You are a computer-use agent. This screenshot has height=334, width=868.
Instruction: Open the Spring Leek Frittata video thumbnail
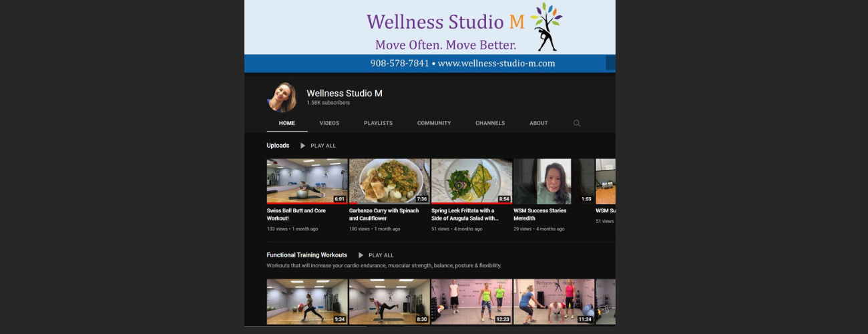pos(471,181)
